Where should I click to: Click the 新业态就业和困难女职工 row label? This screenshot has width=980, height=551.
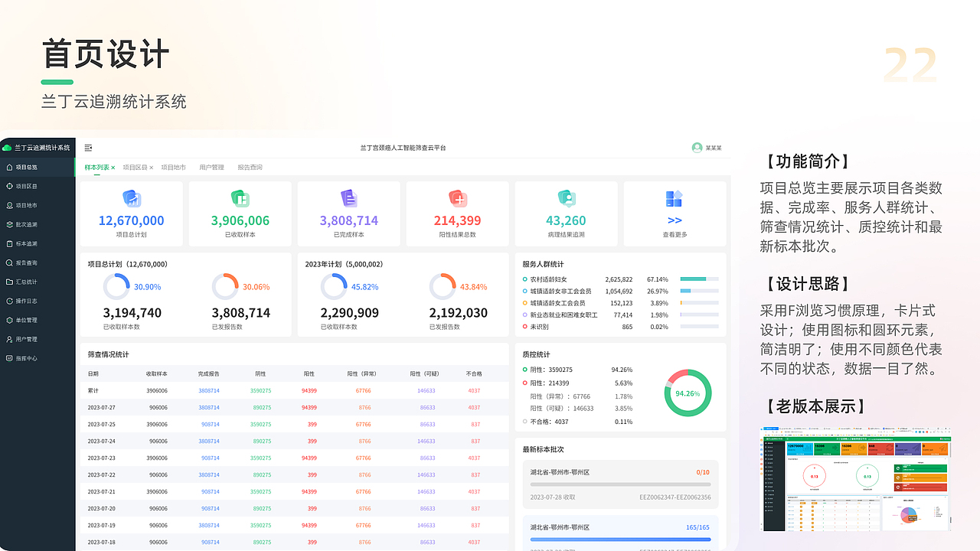564,315
